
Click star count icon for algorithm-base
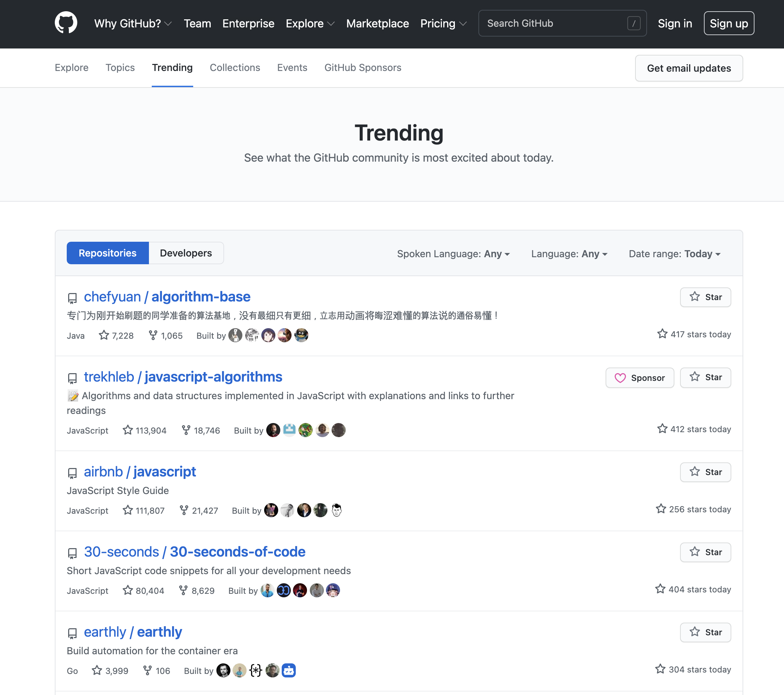tap(104, 336)
